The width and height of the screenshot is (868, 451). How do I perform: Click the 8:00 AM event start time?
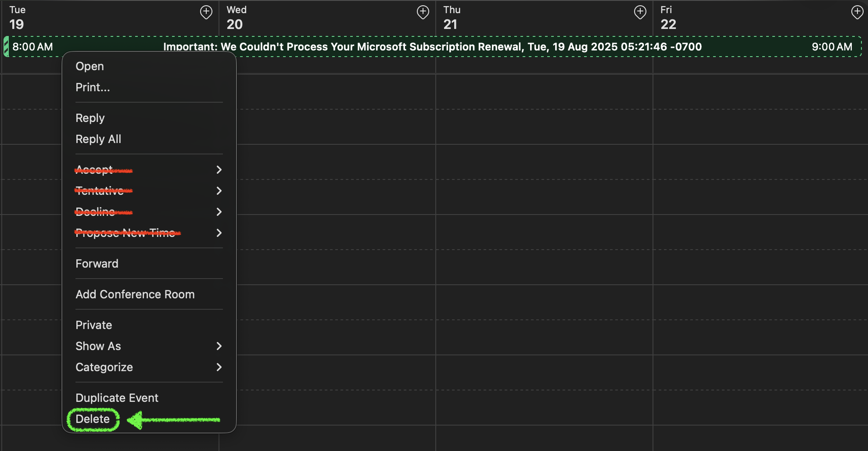(x=32, y=47)
